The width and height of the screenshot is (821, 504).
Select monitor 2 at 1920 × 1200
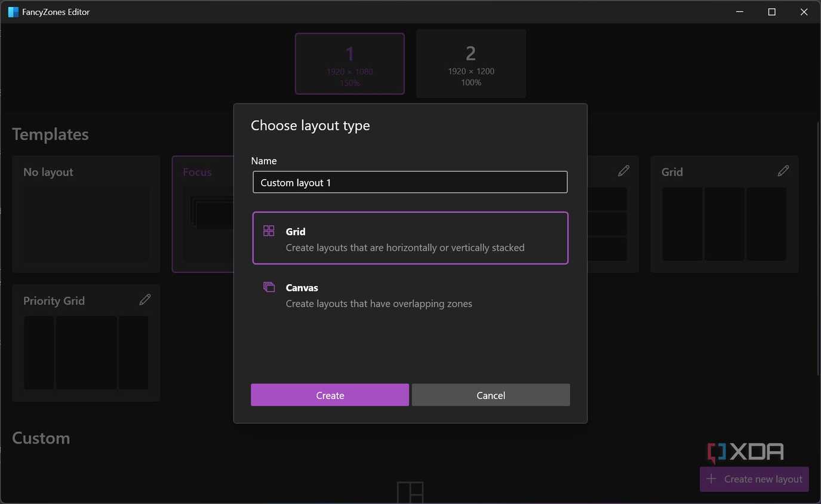click(x=471, y=64)
